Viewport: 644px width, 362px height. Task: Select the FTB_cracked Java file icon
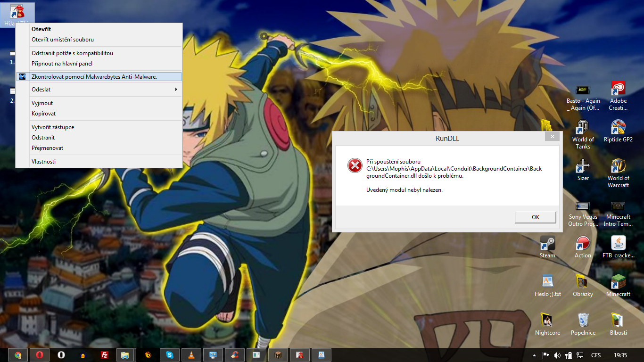[x=618, y=247]
